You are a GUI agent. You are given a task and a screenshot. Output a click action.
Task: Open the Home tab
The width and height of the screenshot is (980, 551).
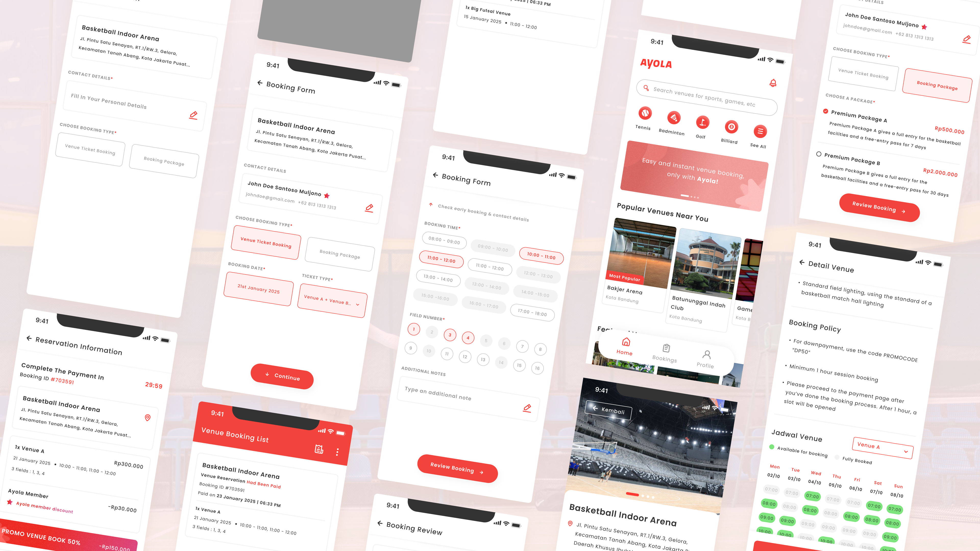click(624, 350)
